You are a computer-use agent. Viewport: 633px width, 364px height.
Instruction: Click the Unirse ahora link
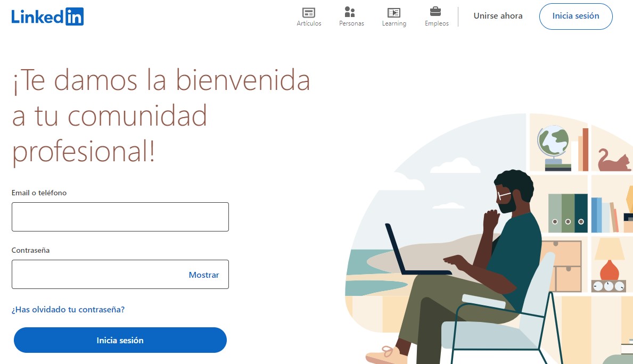click(x=498, y=16)
